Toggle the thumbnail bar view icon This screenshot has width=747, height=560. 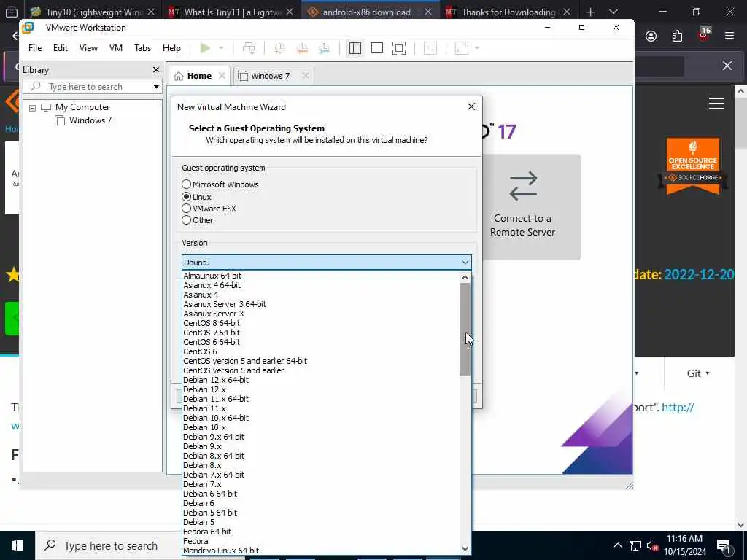tap(377, 48)
